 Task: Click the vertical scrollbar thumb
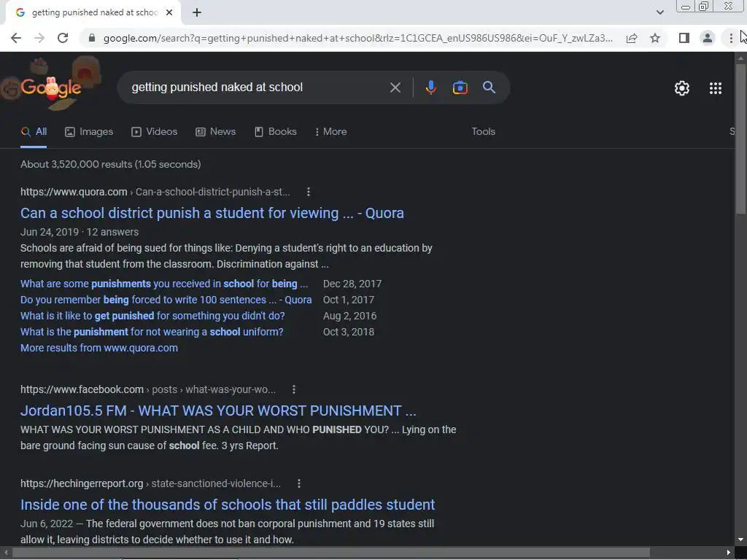[740, 139]
